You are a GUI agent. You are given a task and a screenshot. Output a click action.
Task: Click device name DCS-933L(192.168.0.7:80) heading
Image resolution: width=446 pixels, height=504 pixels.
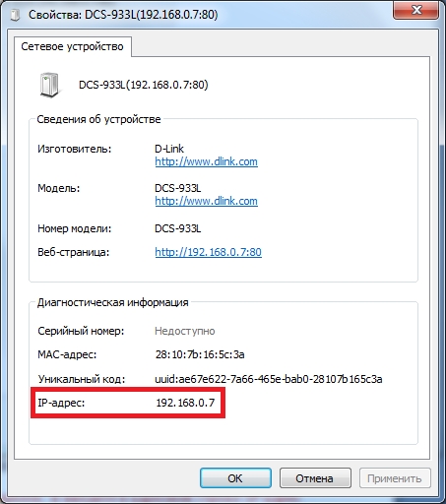pos(144,85)
